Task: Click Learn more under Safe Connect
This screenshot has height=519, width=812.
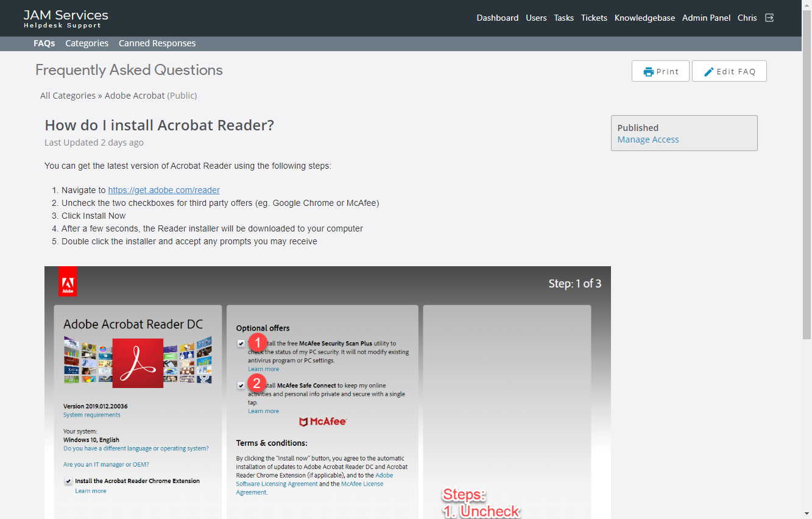Action: click(x=263, y=411)
